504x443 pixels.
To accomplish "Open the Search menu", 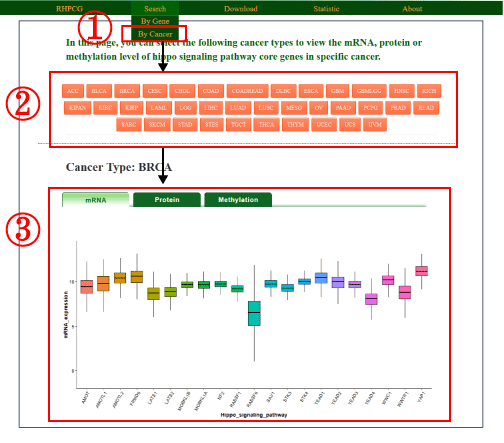I will (x=155, y=9).
